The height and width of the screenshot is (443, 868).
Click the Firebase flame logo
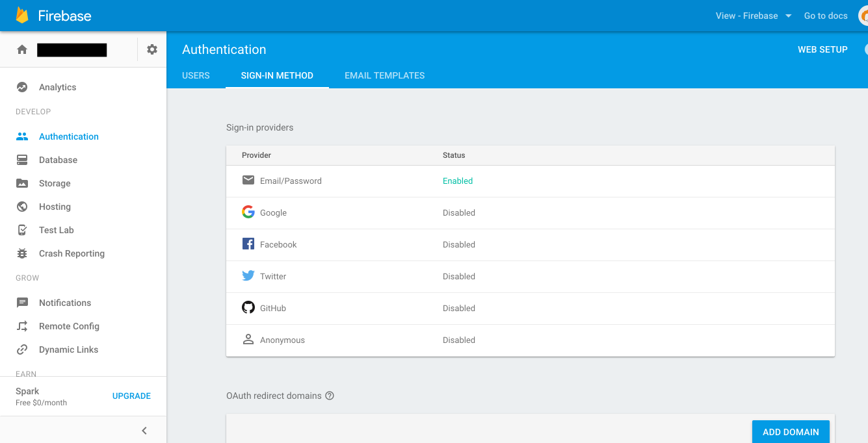pyautogui.click(x=23, y=16)
